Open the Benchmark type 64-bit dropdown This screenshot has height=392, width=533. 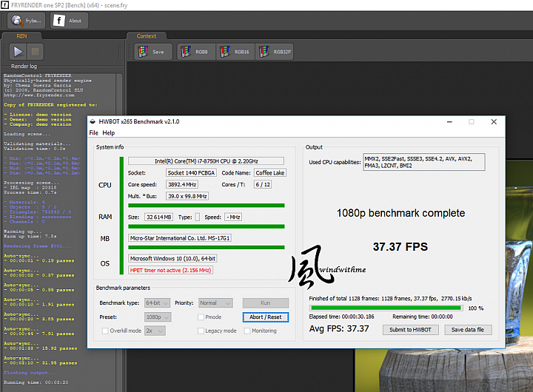(x=157, y=303)
